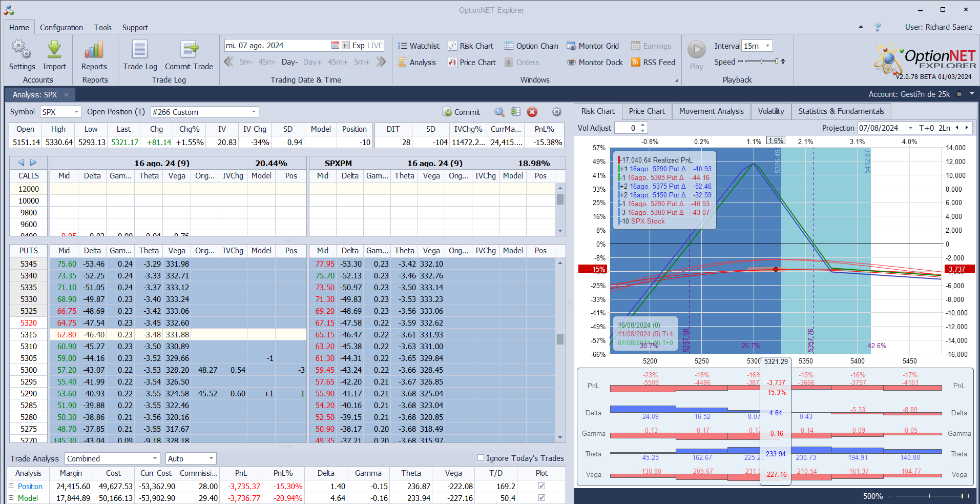Toggle the Plot checkbox for the Position row
The height and width of the screenshot is (504, 980).
(541, 486)
